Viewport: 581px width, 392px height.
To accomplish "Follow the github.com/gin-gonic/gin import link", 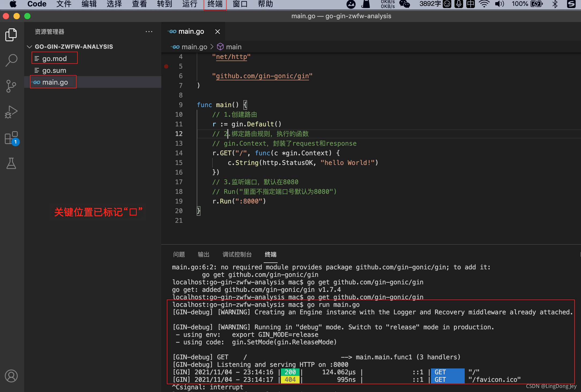I will click(x=262, y=76).
